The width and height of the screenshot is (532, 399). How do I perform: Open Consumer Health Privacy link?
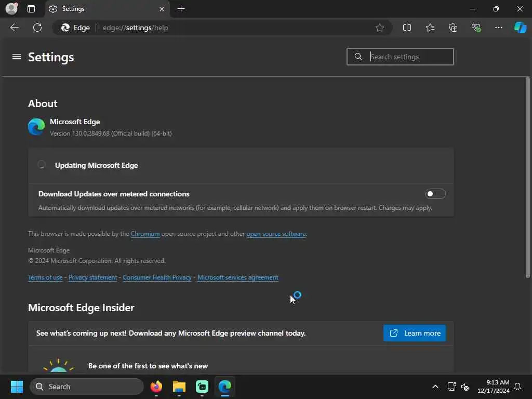[x=157, y=277]
